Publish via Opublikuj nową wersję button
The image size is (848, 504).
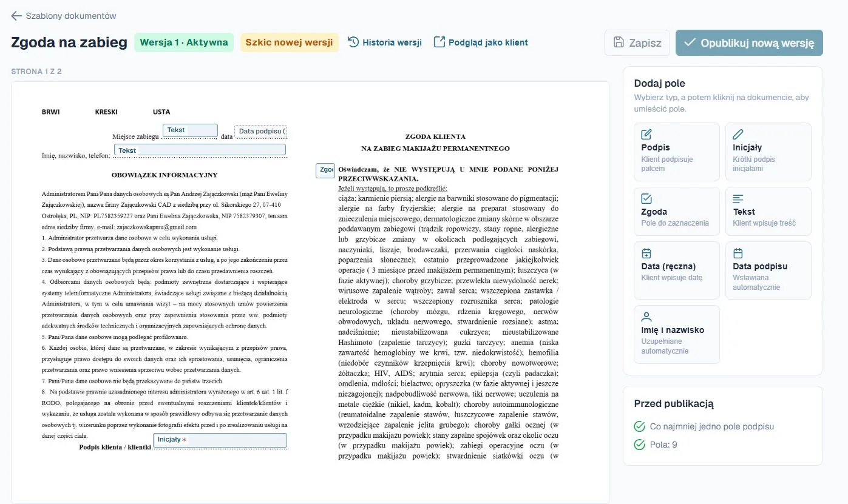tap(749, 42)
